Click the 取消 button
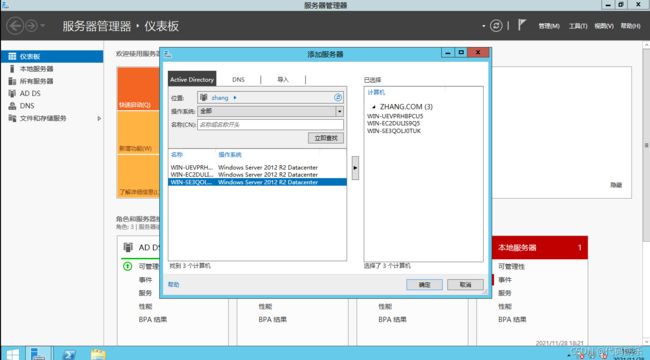 tap(465, 285)
